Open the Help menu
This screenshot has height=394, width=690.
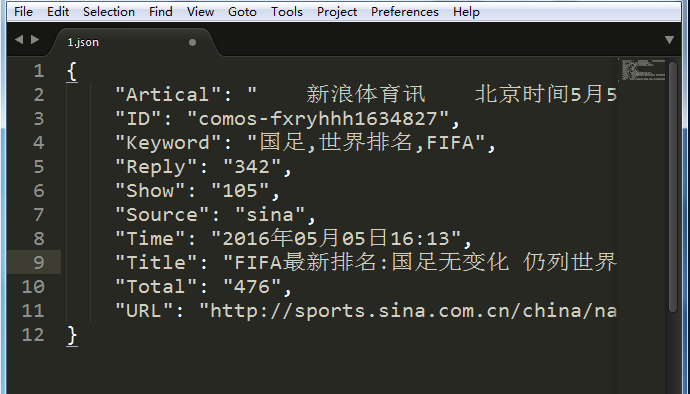click(x=466, y=11)
